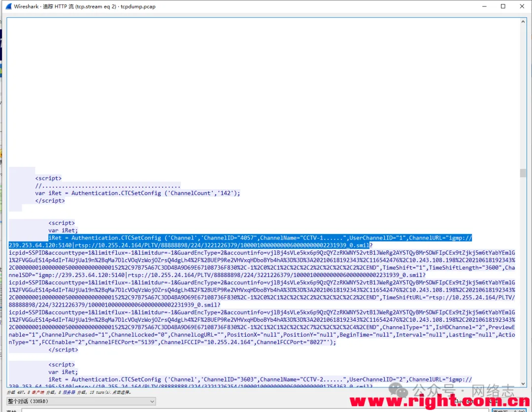The height and width of the screenshot is (412, 532).
Task: Click the packet count status text
Action: (x=69, y=392)
